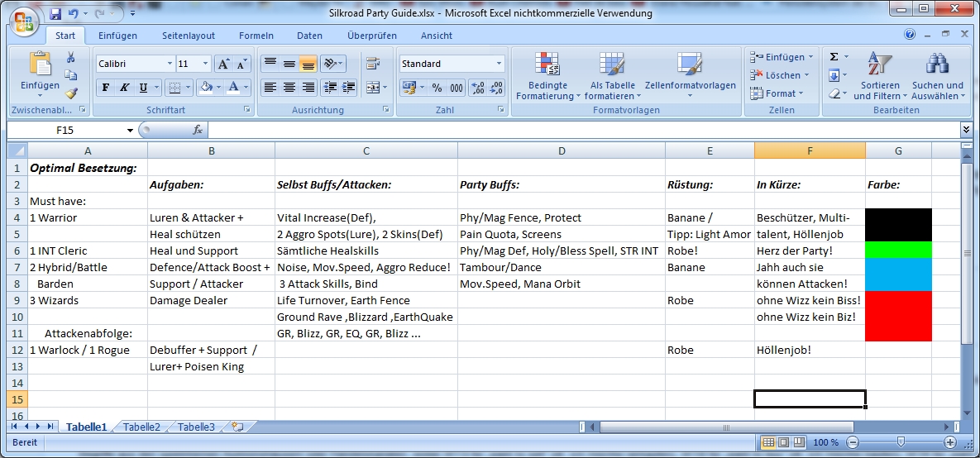Increase font size with large A icon
Image resolution: width=980 pixels, height=458 pixels.
click(x=224, y=64)
